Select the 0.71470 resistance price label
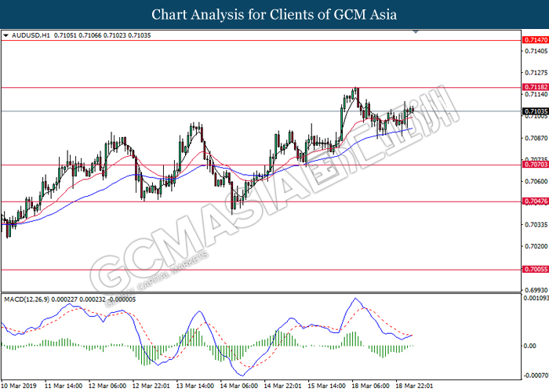 pyautogui.click(x=536, y=40)
